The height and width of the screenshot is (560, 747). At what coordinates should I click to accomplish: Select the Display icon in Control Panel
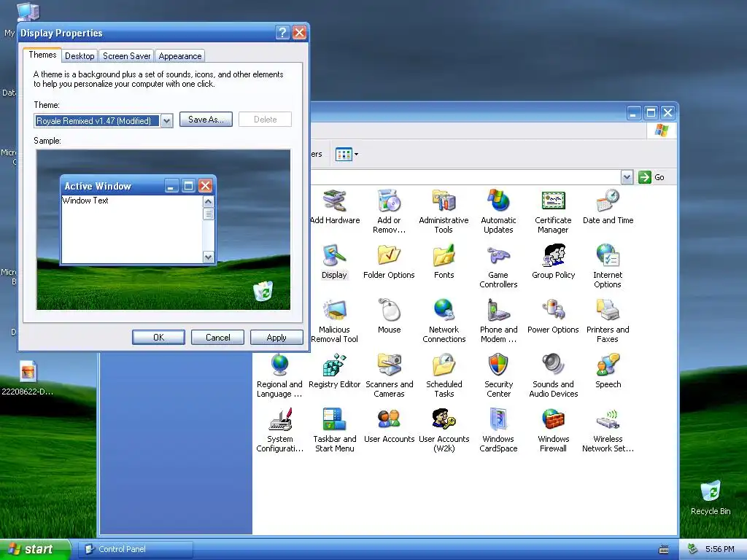pos(334,262)
